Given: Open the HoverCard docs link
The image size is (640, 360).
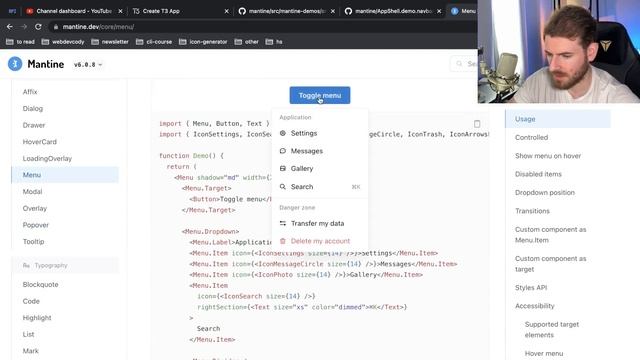Looking at the screenshot, I should tap(40, 142).
